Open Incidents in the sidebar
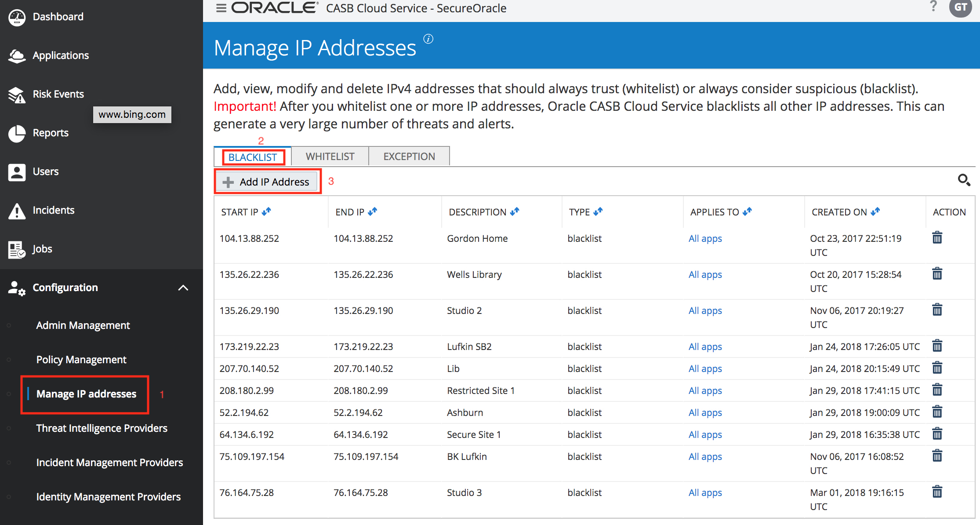980x525 pixels. click(x=54, y=210)
